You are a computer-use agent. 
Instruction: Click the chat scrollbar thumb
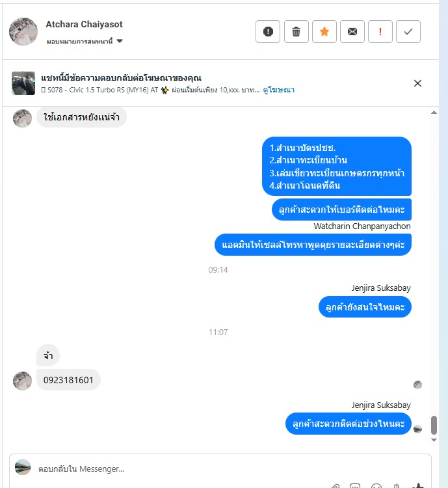pos(434,425)
